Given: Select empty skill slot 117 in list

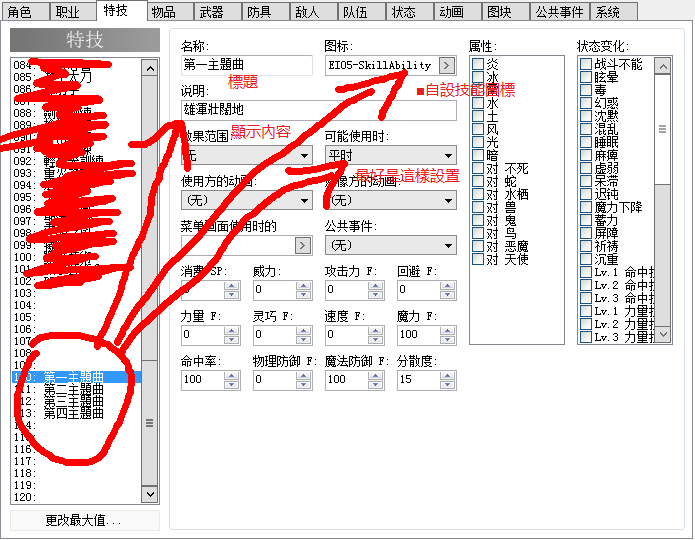Looking at the screenshot, I should [76, 461].
